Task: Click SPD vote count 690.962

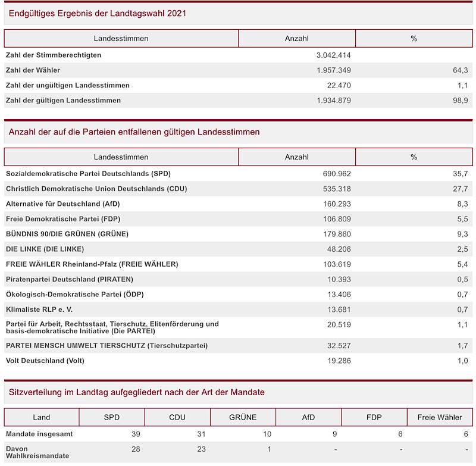Action: pos(337,174)
